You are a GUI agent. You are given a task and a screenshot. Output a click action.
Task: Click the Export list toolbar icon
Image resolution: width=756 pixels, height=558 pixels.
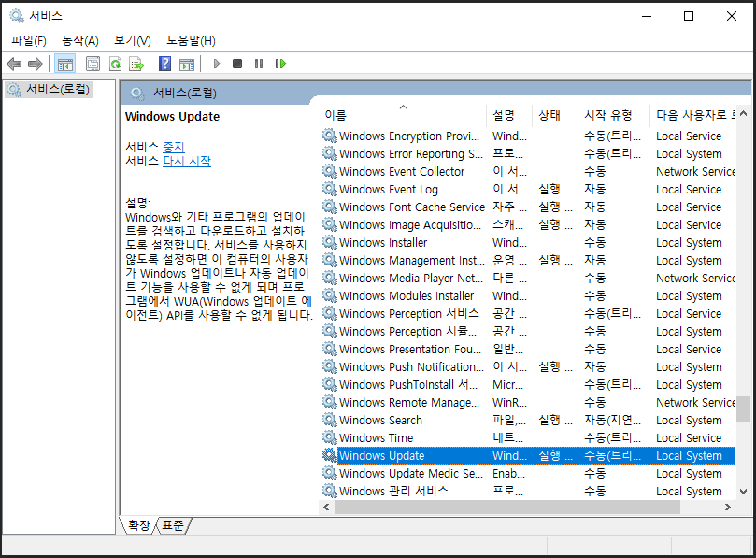click(x=137, y=64)
